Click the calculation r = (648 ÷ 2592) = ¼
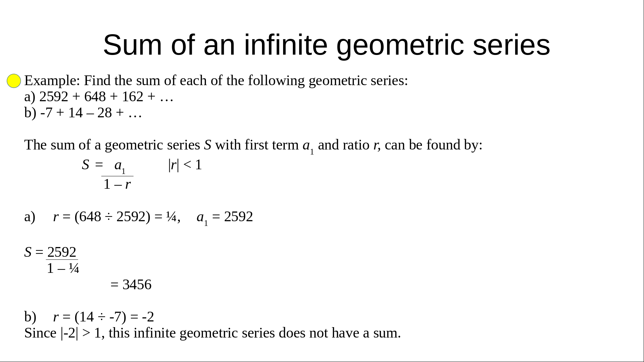Image resolution: width=644 pixels, height=362 pixels. click(x=117, y=217)
